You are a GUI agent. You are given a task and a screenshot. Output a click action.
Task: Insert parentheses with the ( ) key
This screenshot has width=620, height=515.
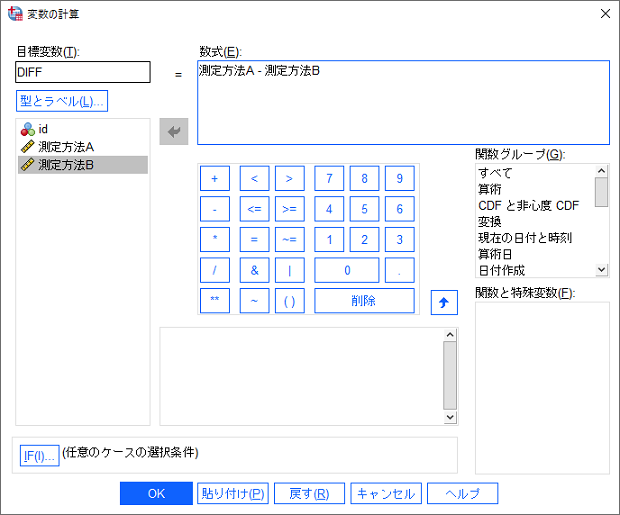[x=289, y=301]
